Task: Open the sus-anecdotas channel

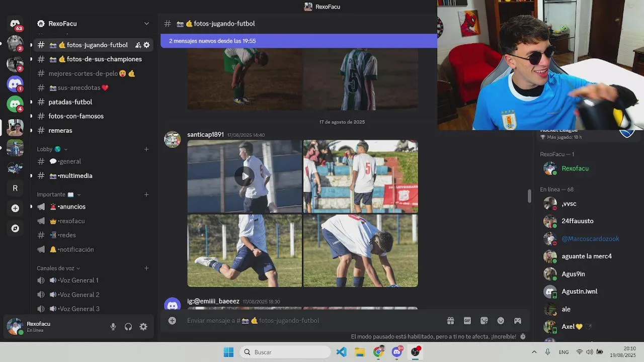Action: 94,87
